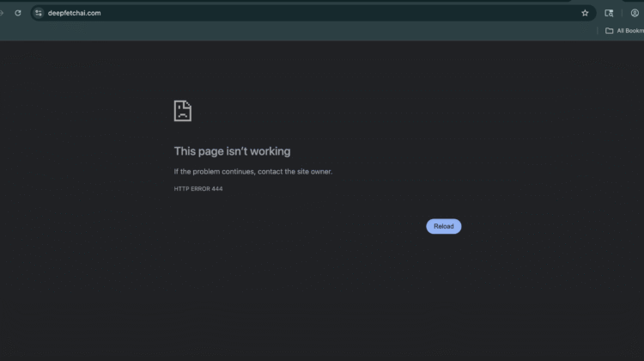Click the forward navigation arrow
This screenshot has width=644, height=361.
3,13
